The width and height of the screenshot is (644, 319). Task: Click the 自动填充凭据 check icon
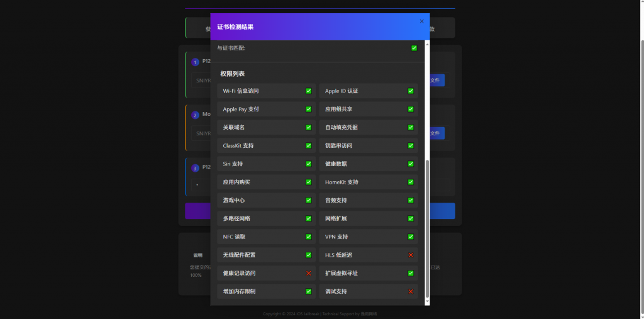[410, 128]
